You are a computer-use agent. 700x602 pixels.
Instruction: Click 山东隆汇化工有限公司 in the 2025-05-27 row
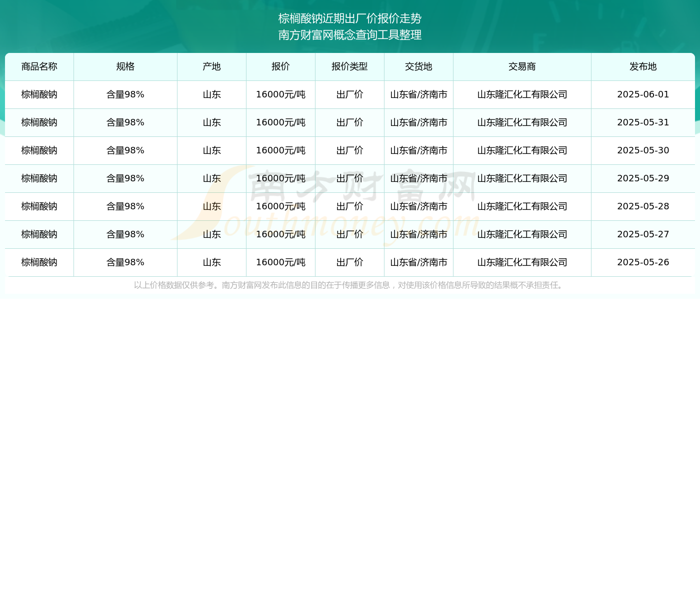522,234
